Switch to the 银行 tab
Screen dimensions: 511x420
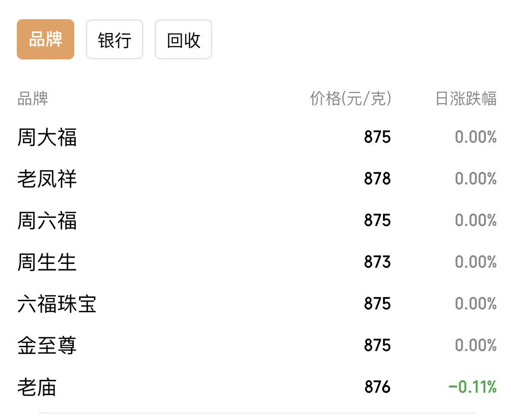coord(115,39)
